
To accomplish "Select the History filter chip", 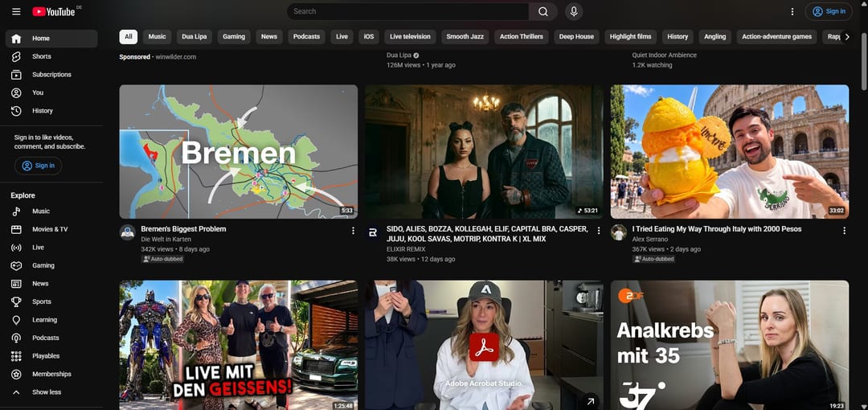I will click(x=678, y=36).
